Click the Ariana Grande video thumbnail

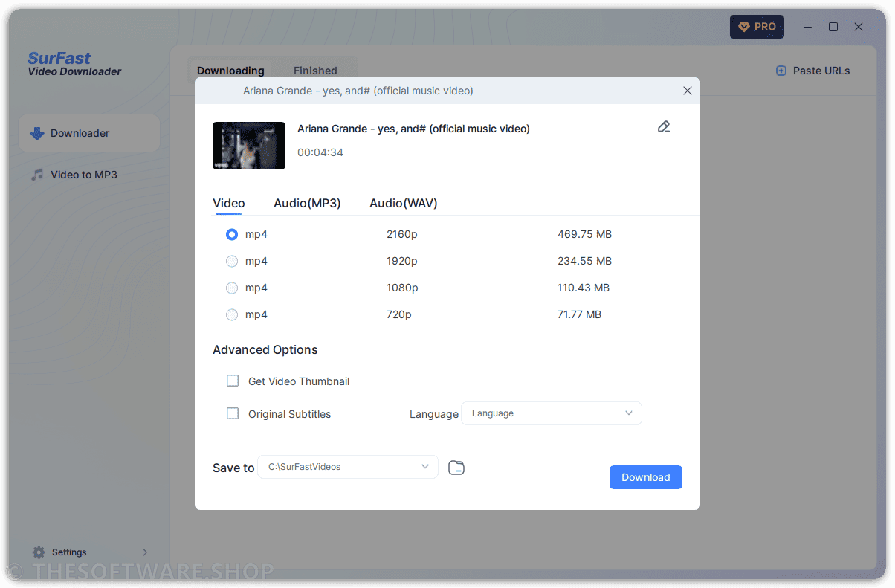[x=249, y=146]
